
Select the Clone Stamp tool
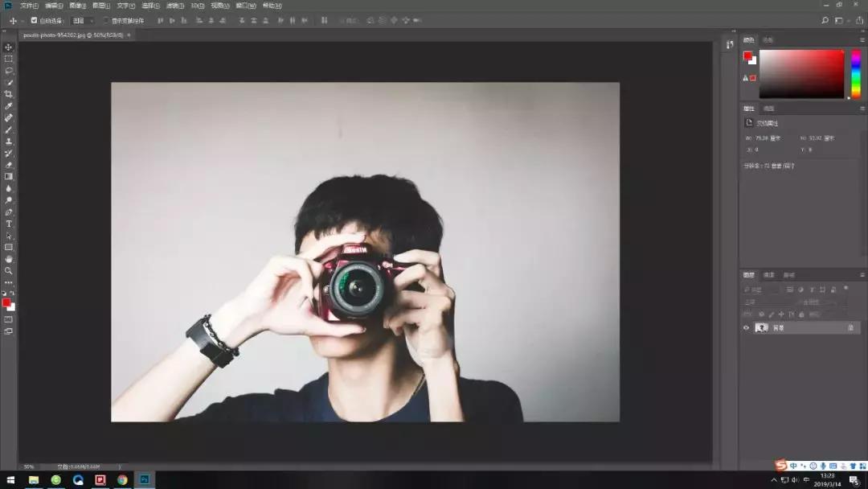[x=8, y=142]
